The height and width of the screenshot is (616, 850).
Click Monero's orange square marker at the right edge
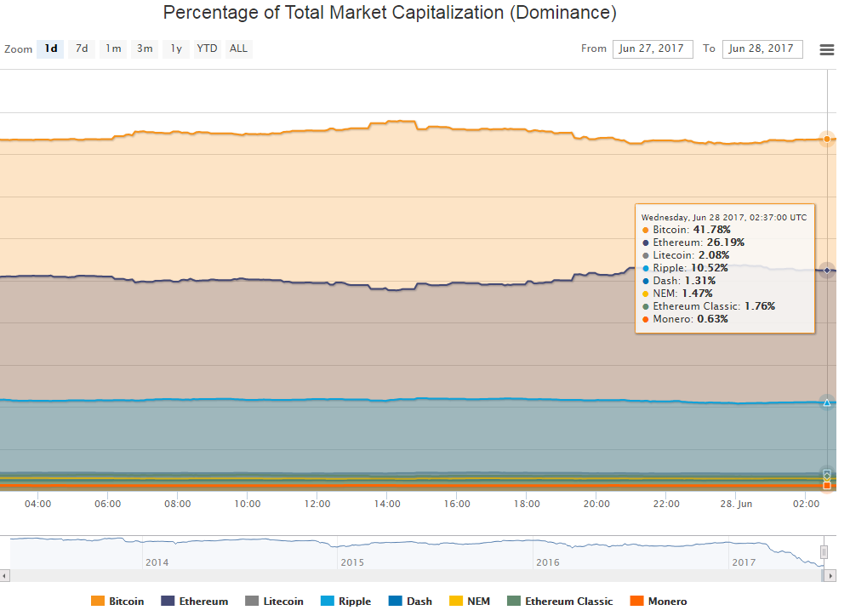click(x=825, y=486)
